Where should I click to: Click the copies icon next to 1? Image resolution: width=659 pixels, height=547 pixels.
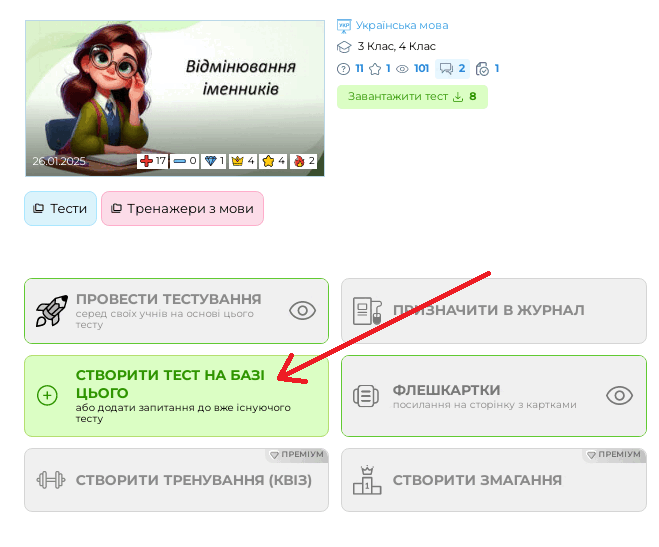[x=482, y=68]
